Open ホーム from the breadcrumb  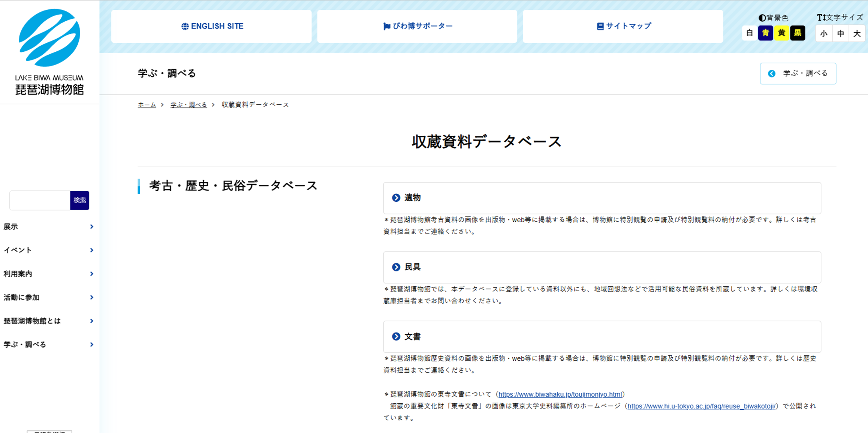147,105
